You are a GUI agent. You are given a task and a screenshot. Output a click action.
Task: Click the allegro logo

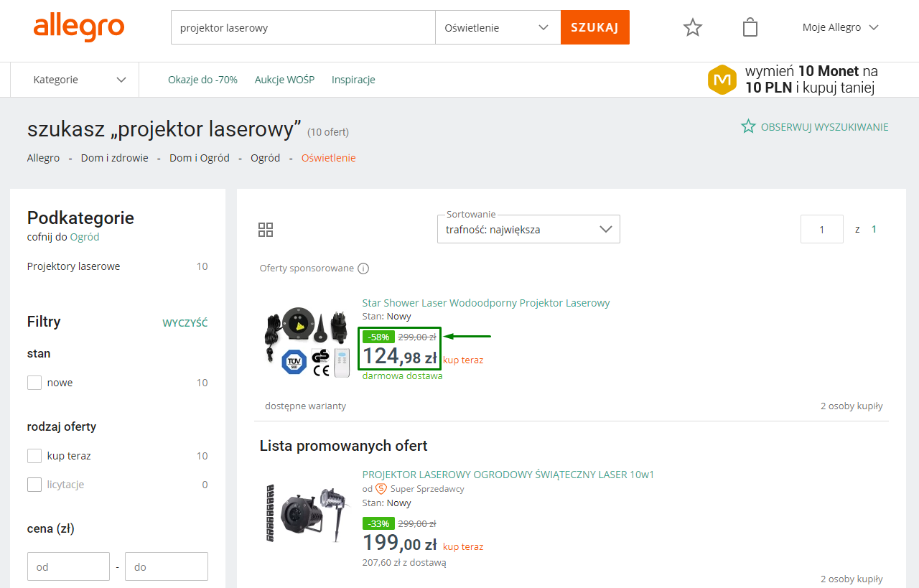pos(79,28)
